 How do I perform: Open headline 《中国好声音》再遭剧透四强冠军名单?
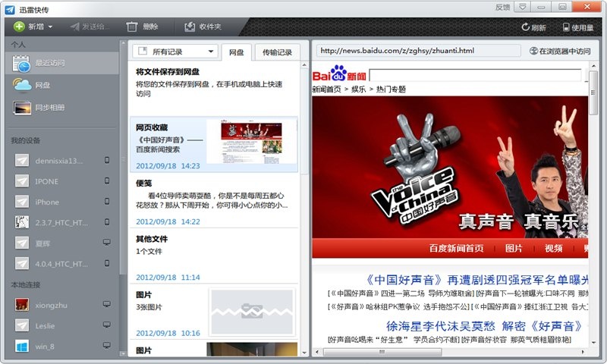[x=476, y=280]
